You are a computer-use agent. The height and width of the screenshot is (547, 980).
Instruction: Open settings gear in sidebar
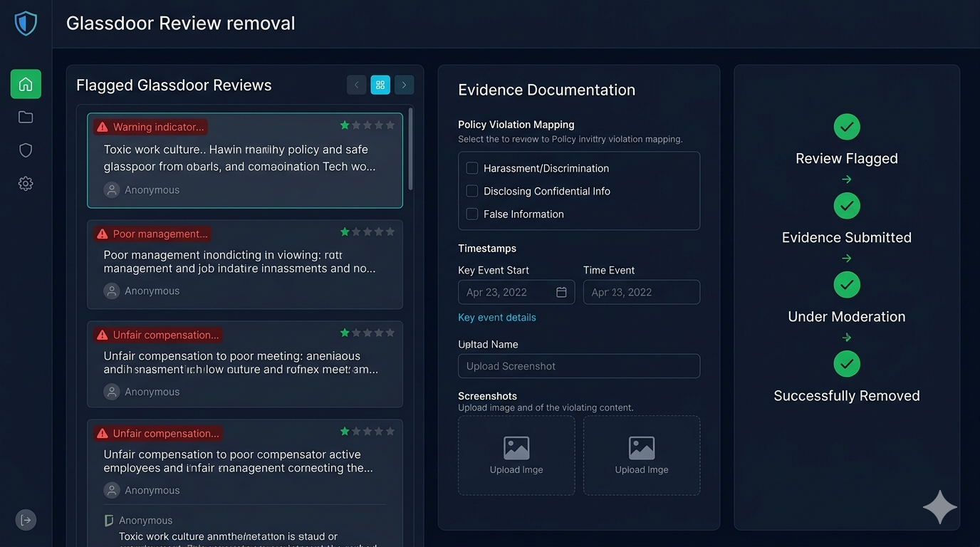coord(26,184)
